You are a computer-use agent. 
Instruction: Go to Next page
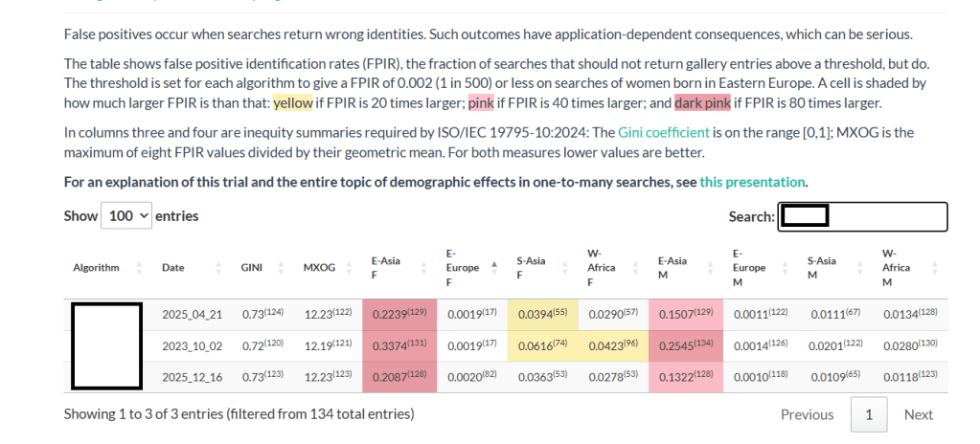point(918,414)
